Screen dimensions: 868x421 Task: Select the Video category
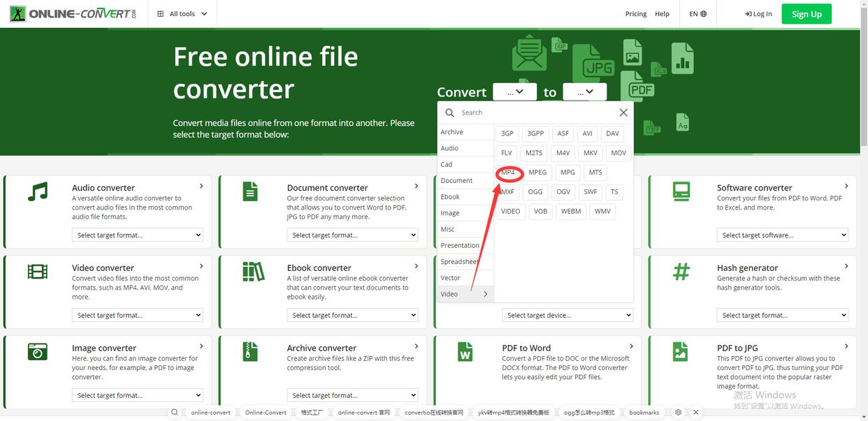point(465,294)
